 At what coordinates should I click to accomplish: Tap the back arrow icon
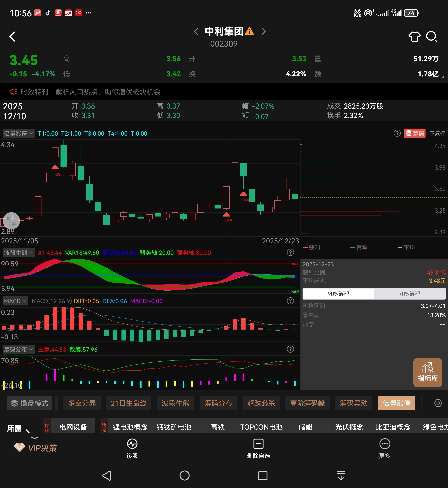[x=12, y=37]
